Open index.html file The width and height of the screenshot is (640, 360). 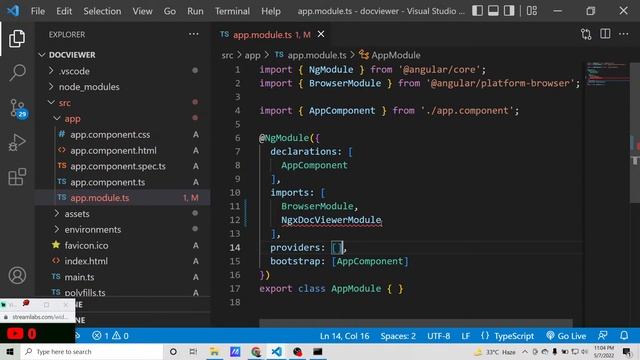86,261
